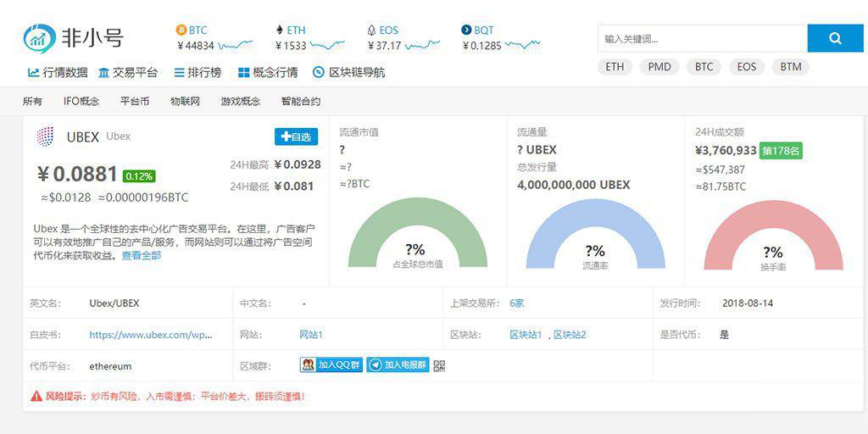Select the 智能合约 category tab
868x434 pixels.
coord(301,102)
